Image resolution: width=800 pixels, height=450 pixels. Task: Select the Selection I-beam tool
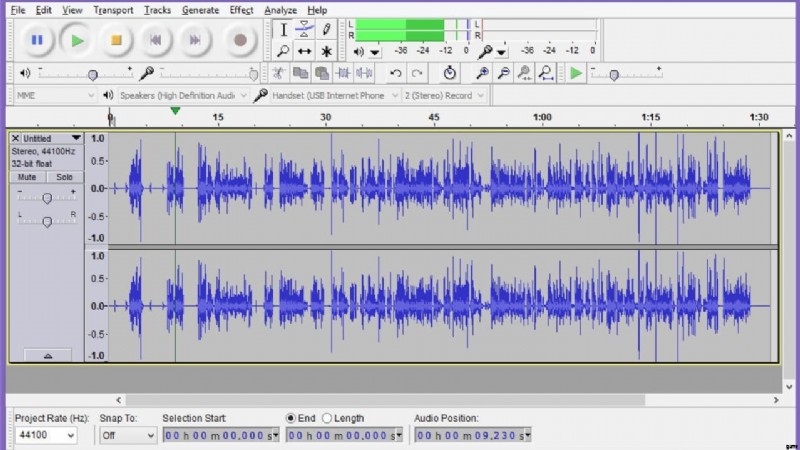click(284, 29)
